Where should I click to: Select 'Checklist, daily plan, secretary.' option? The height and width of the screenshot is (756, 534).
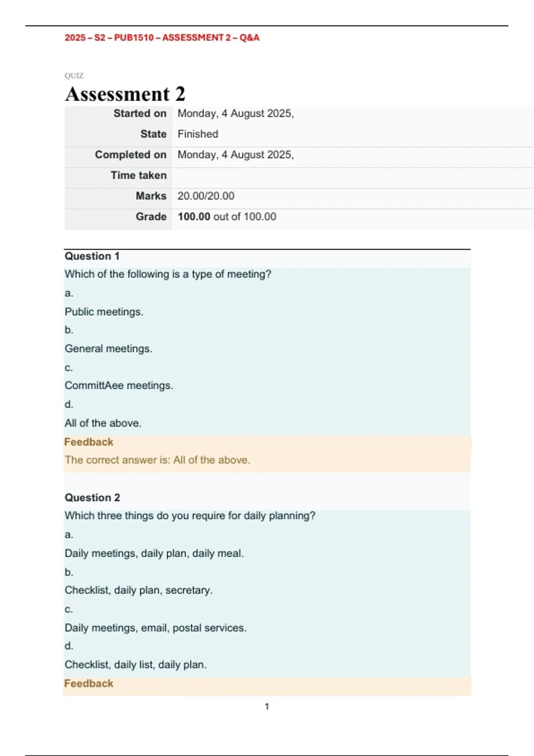138,590
